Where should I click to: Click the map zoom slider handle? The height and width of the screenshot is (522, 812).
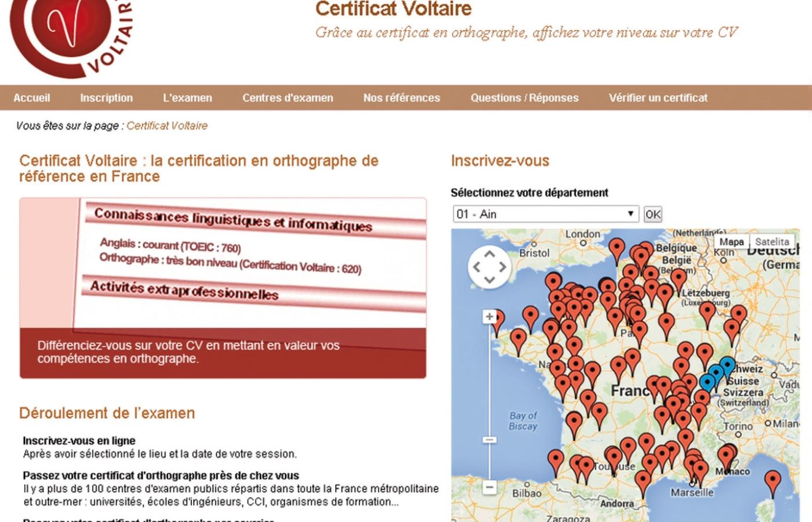490,440
